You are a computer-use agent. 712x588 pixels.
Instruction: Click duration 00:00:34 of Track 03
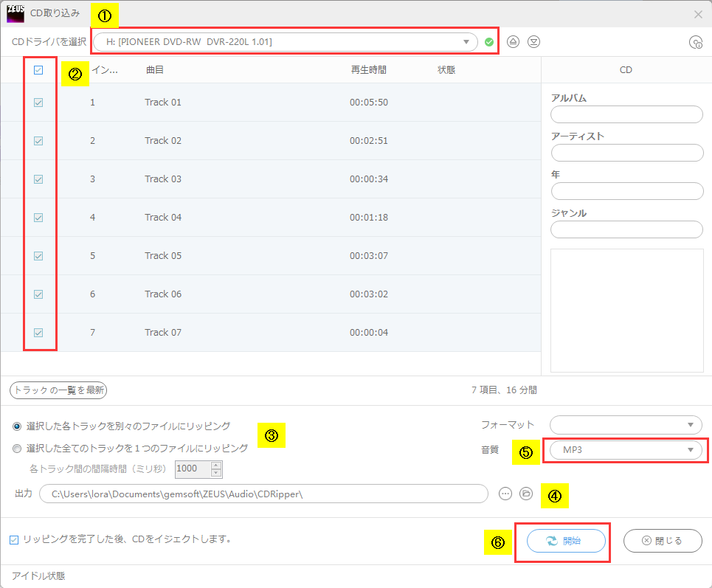[x=369, y=179]
